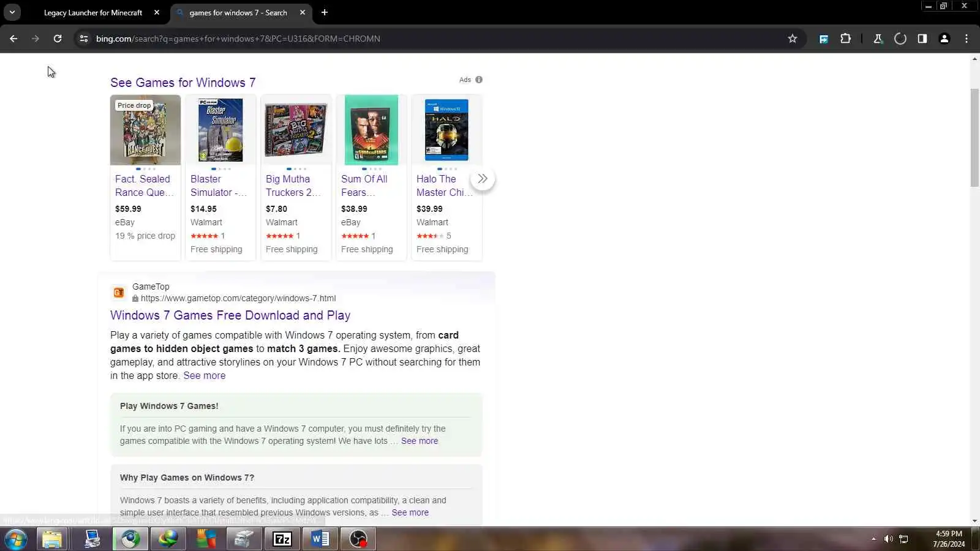980x551 pixels.
Task: Open the Big Mutha Truckers 2 listing
Action: point(293,186)
